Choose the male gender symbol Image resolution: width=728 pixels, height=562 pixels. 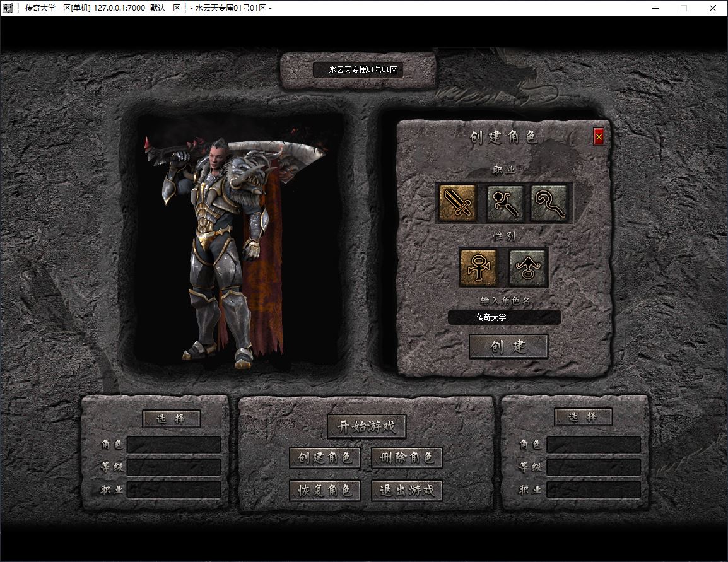pyautogui.click(x=478, y=267)
